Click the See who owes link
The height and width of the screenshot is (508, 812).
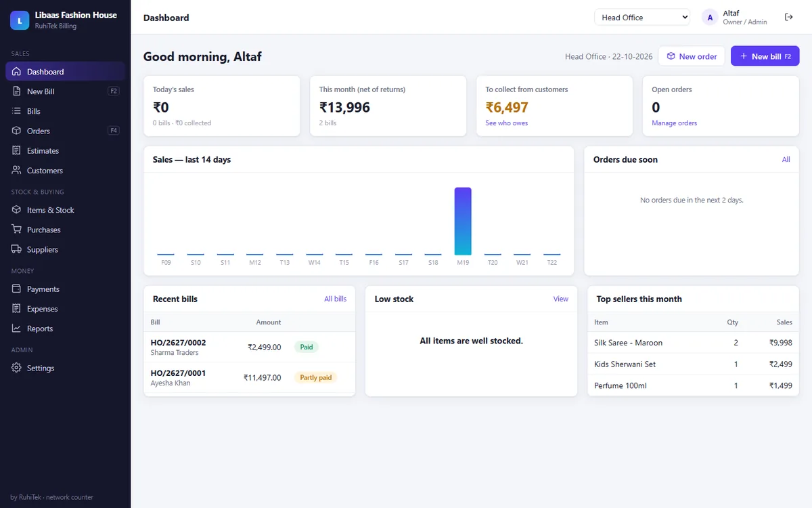click(507, 123)
